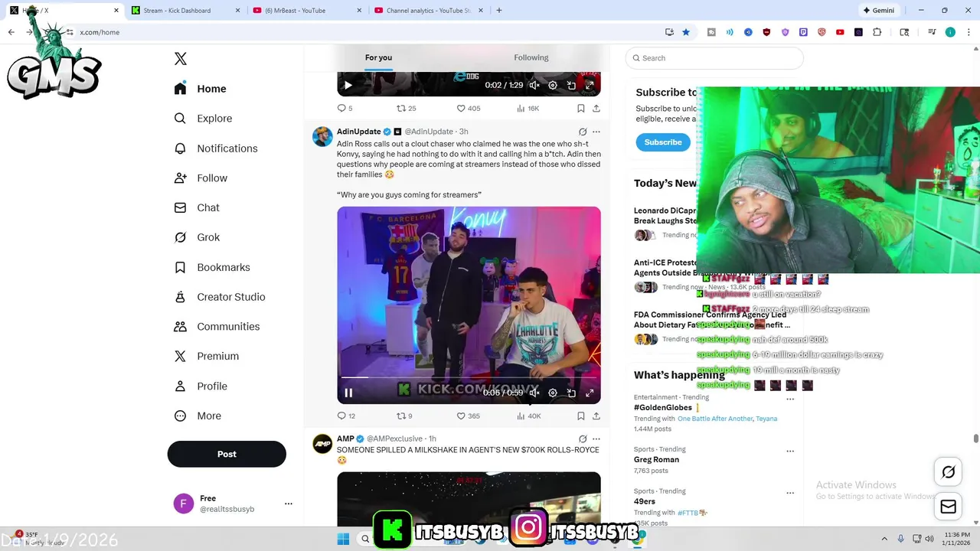This screenshot has height=551, width=980.
Task: Open the floating messages envelope button
Action: (948, 507)
